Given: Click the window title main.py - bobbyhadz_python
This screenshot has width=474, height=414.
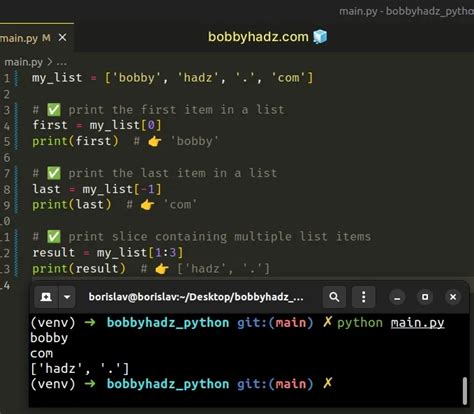Looking at the screenshot, I should pos(406,11).
